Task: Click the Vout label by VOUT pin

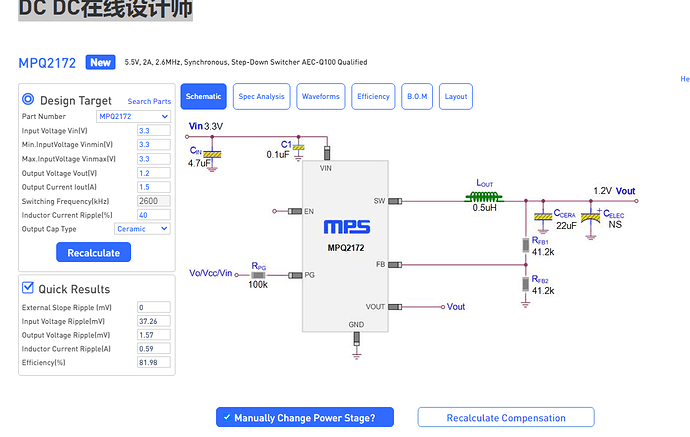Action: coord(456,307)
